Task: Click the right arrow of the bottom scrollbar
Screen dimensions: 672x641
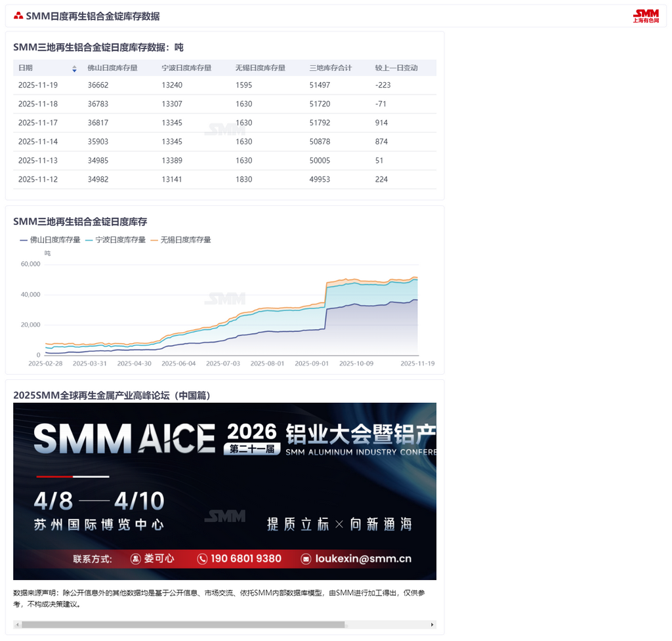Action: 432,625
